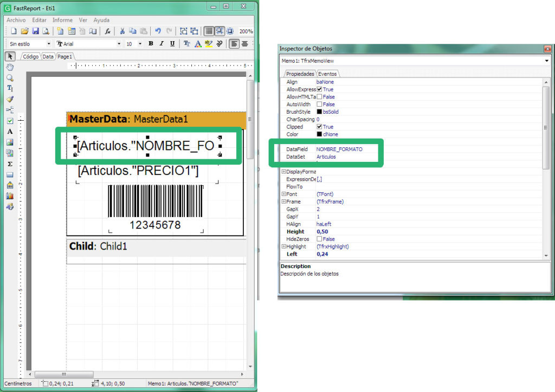This screenshot has height=392, width=555.
Task: Expand the DisplayFormat property
Action: coord(283,172)
